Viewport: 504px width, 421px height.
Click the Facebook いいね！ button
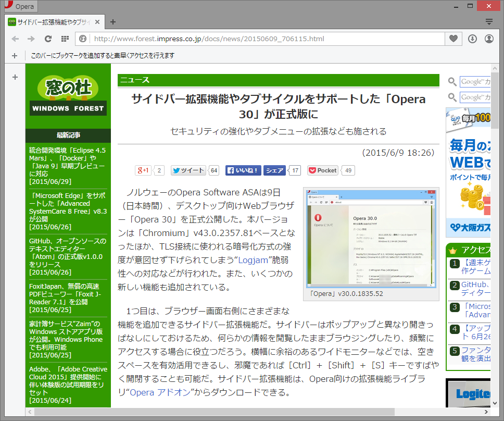coord(243,170)
